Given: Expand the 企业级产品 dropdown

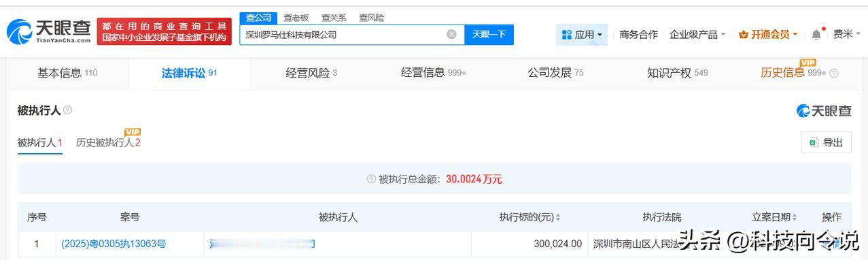Looking at the screenshot, I should (697, 34).
